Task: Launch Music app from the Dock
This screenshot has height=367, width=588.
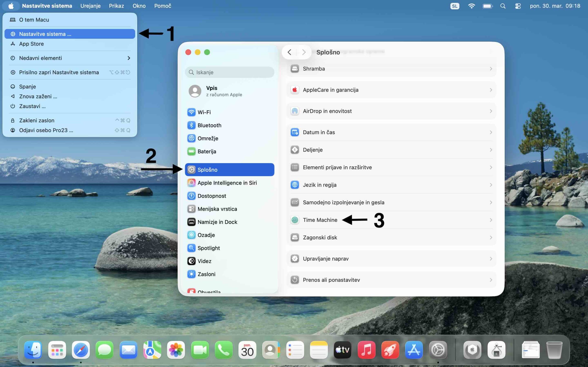Action: [366, 350]
